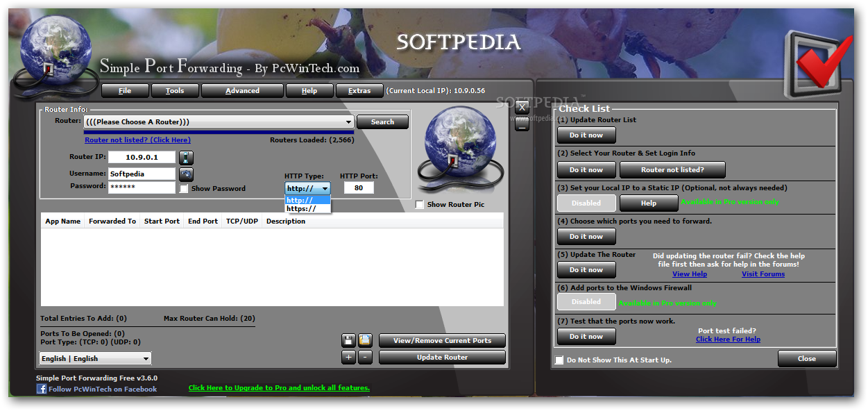Click Simple Port Forwarding Free v3.6.0 text

pyautogui.click(x=96, y=378)
